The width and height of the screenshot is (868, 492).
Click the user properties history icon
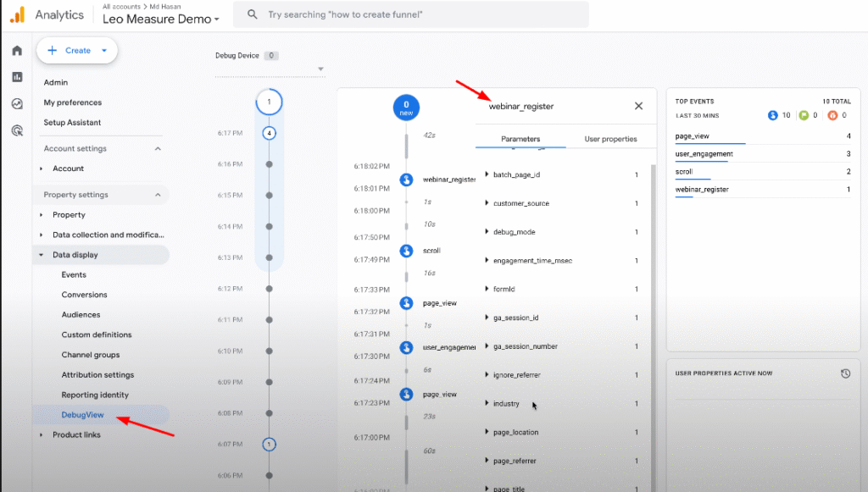[845, 373]
